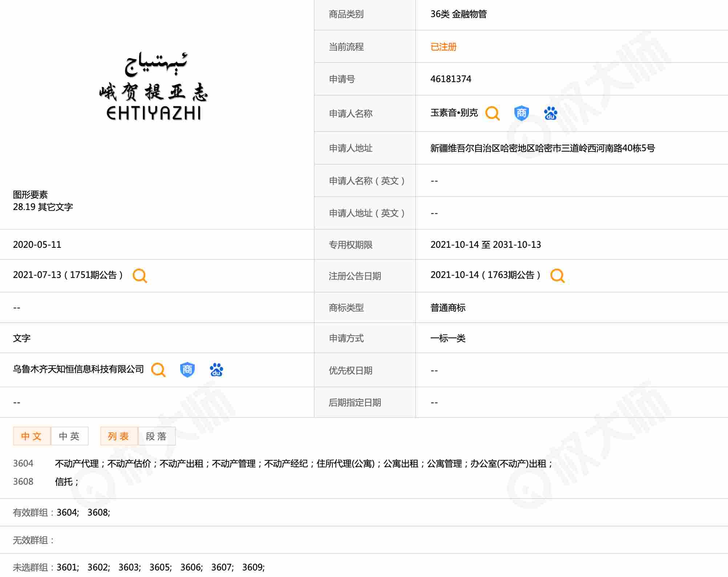728x577 pixels.
Task: Click the application number 46181374
Action: (x=450, y=79)
